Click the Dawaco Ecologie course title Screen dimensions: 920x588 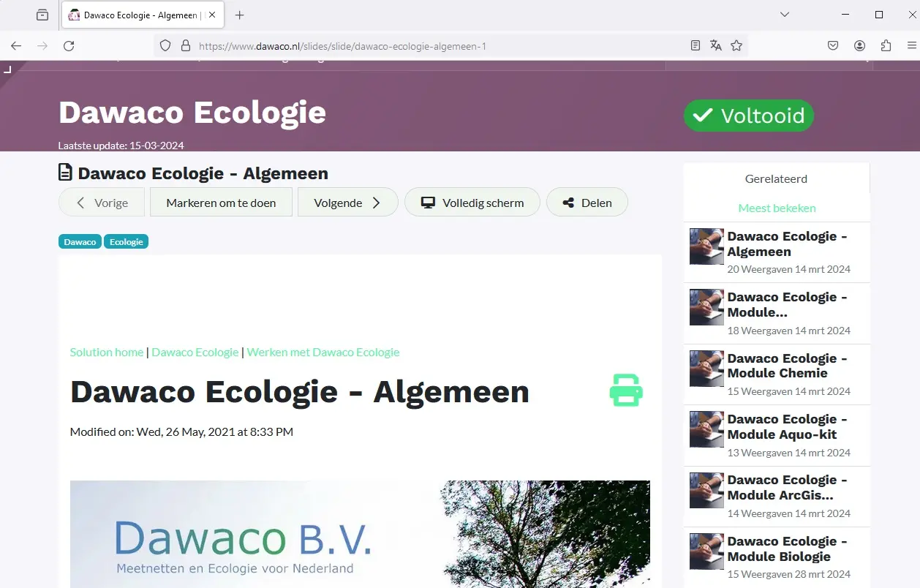click(192, 113)
